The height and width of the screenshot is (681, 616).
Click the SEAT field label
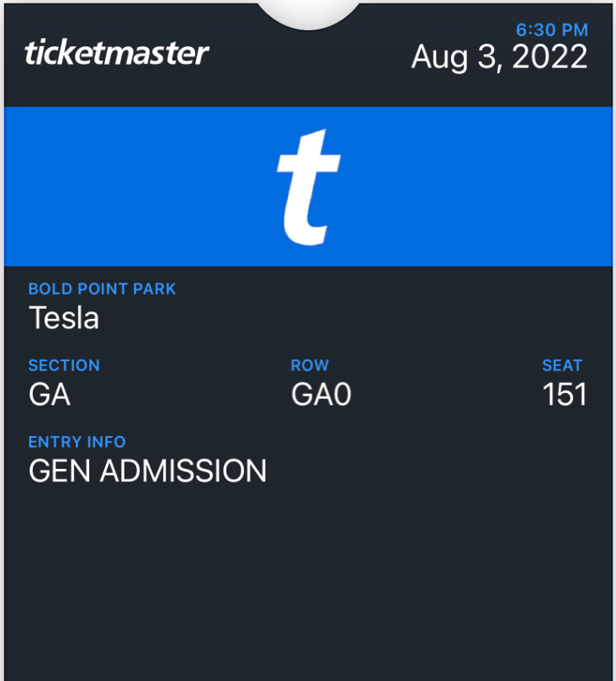click(x=562, y=365)
